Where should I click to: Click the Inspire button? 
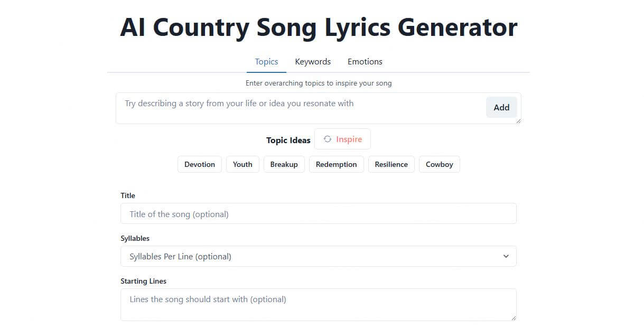click(342, 139)
